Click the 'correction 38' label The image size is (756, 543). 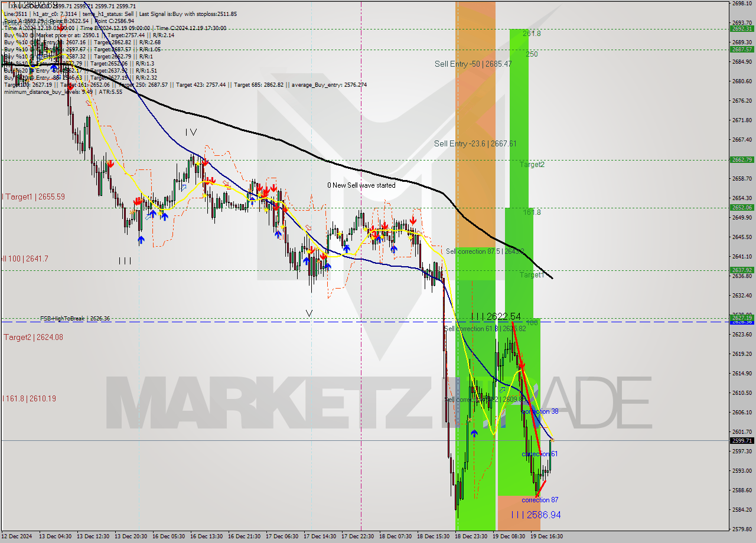click(x=540, y=411)
